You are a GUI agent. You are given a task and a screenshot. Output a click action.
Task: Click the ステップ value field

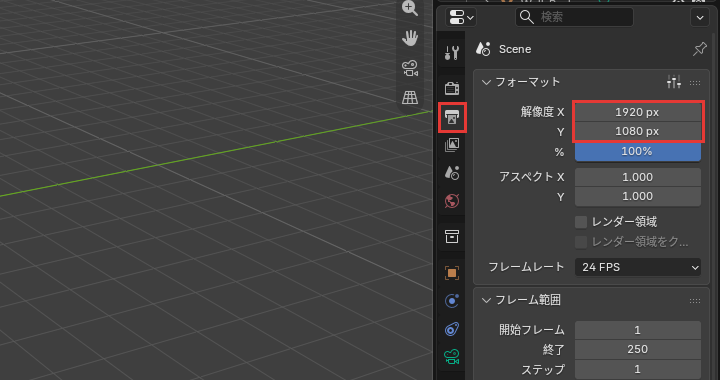click(638, 369)
